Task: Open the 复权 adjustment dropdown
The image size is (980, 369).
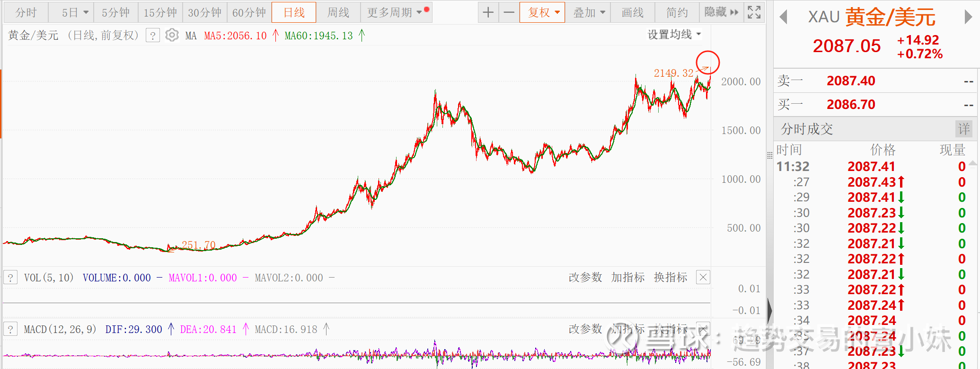Action: tap(542, 12)
